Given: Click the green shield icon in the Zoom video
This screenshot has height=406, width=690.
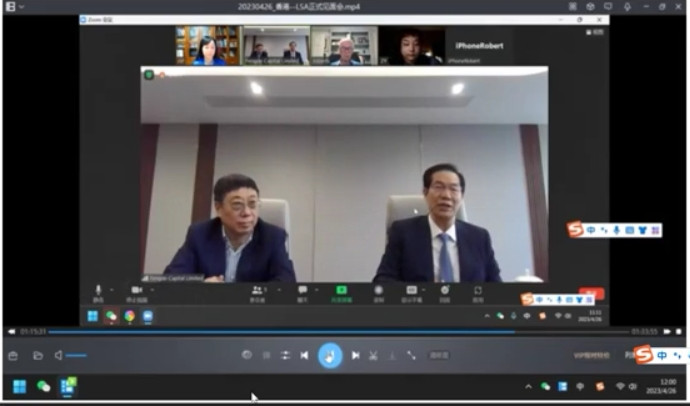Looking at the screenshot, I should coord(149,75).
